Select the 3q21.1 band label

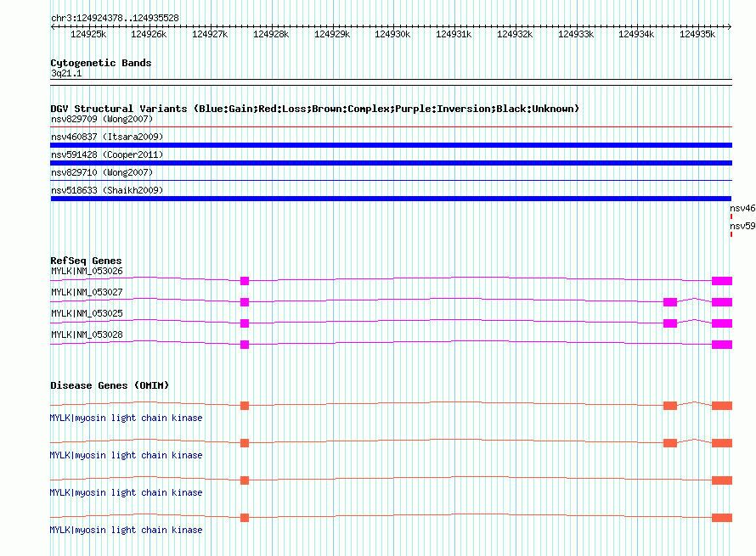[x=66, y=73]
